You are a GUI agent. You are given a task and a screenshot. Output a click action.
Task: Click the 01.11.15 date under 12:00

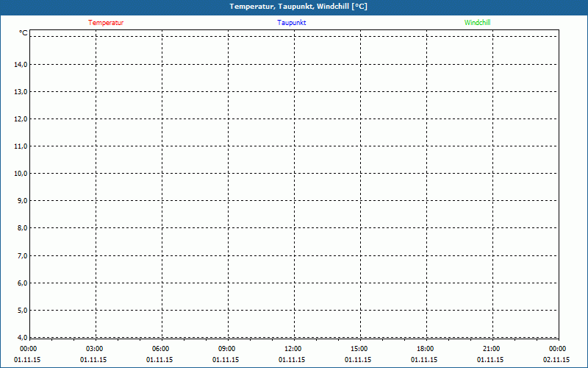[292, 360]
